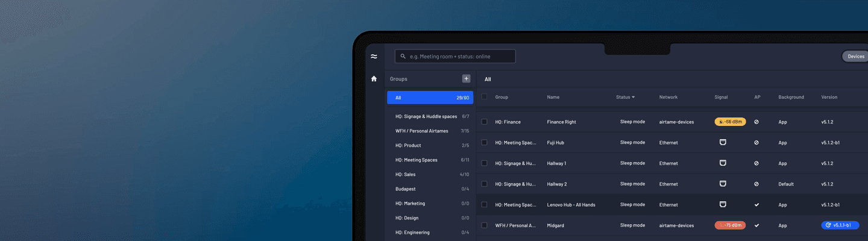Select Budapest group

[x=430, y=189]
